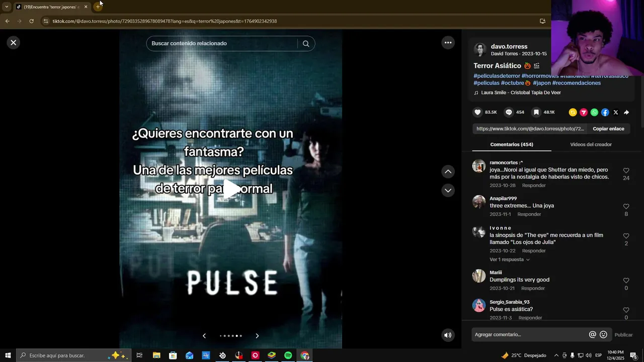644x362 pixels.
Task: Open Microsoft Store from taskbar
Action: click(173, 355)
